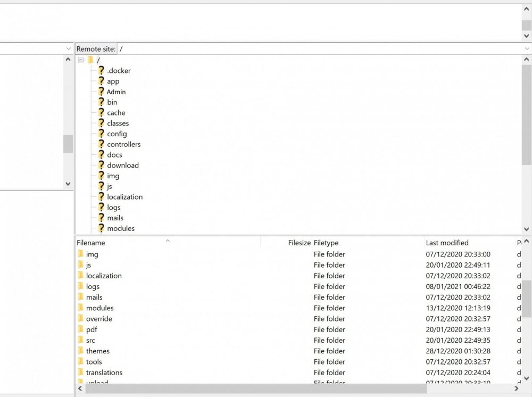Screen dimensions: 532x397
Task: Select the root folder icon in the tree
Action: click(x=90, y=60)
